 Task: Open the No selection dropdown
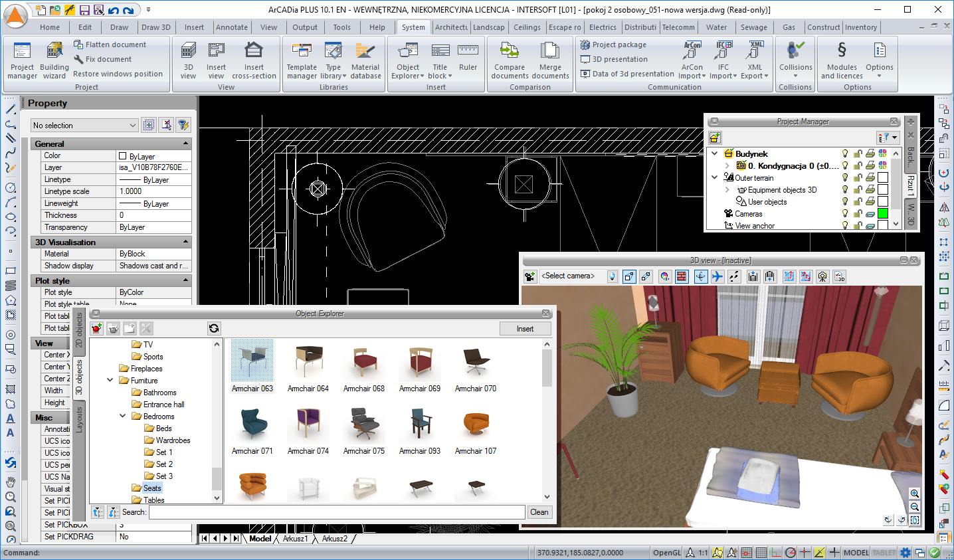84,126
